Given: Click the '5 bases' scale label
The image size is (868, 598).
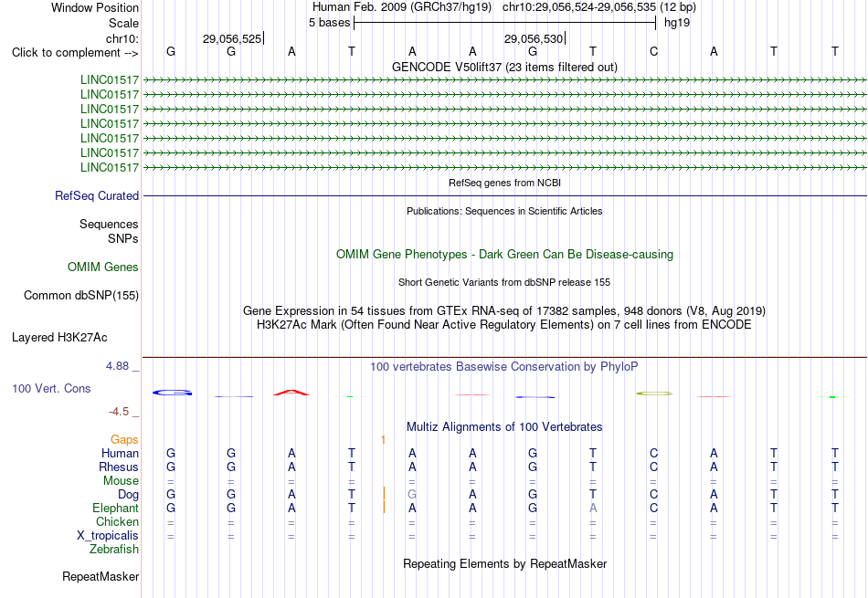Looking at the screenshot, I should tap(329, 23).
